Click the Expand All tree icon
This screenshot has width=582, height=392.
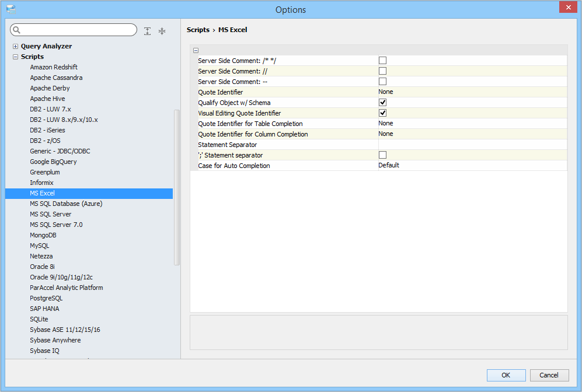point(147,31)
